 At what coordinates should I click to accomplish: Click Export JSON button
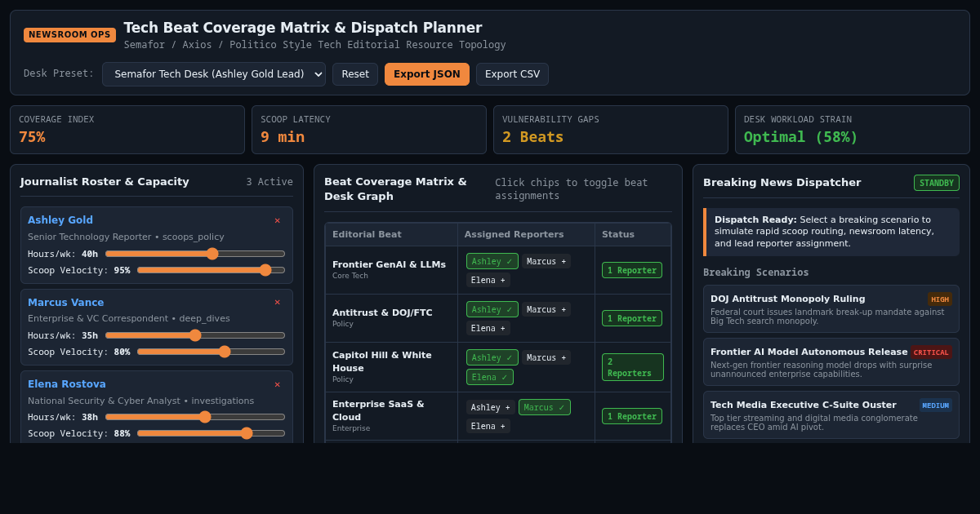[427, 74]
